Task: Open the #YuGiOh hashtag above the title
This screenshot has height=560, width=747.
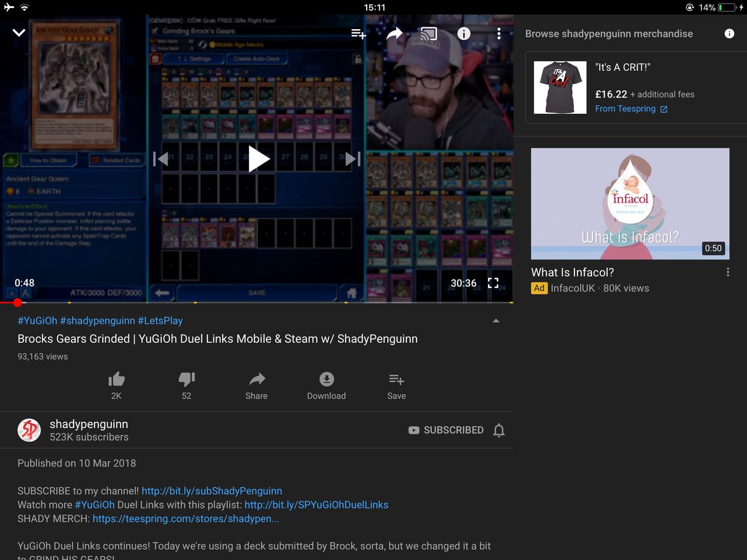Action: [x=37, y=320]
